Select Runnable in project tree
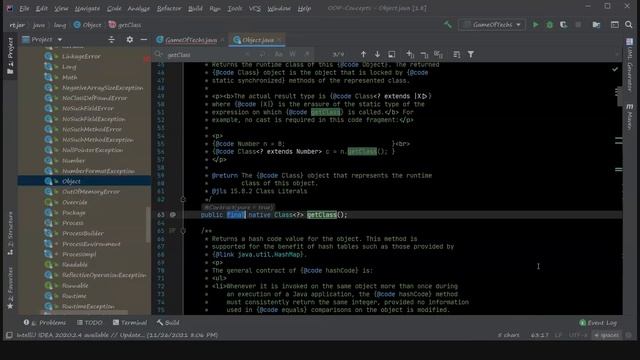The image size is (640, 360). 75,285
